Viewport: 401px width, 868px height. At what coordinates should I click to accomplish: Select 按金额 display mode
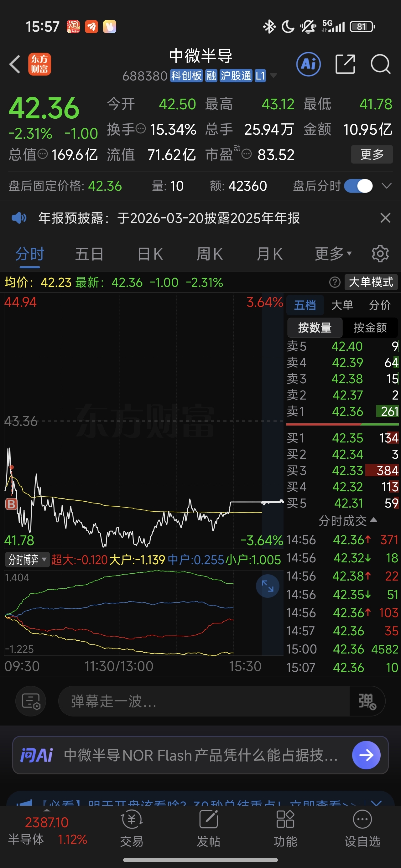[x=370, y=328]
